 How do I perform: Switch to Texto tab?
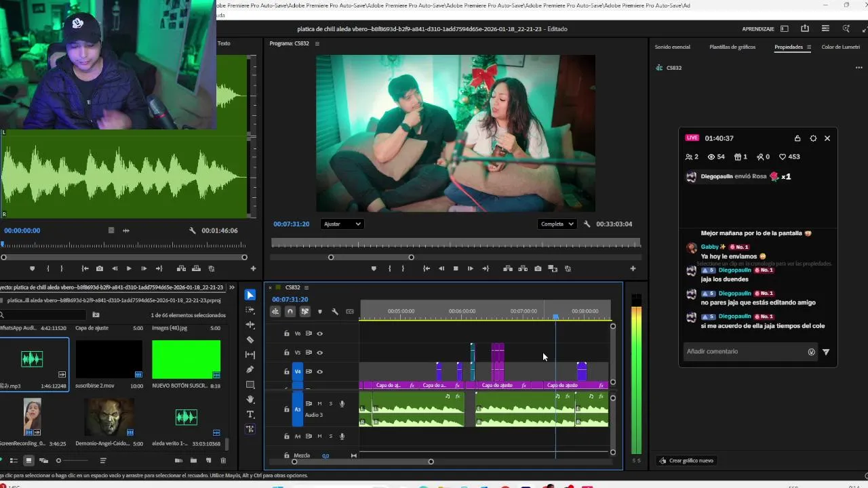[224, 43]
